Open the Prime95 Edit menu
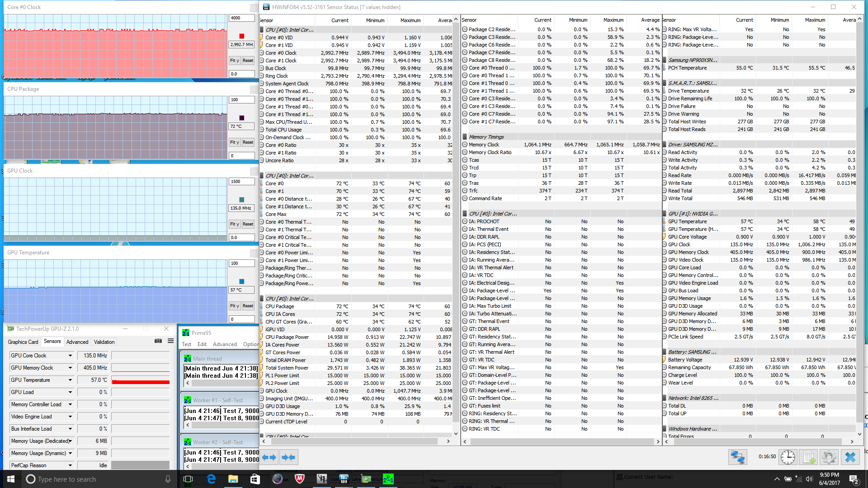 point(202,344)
